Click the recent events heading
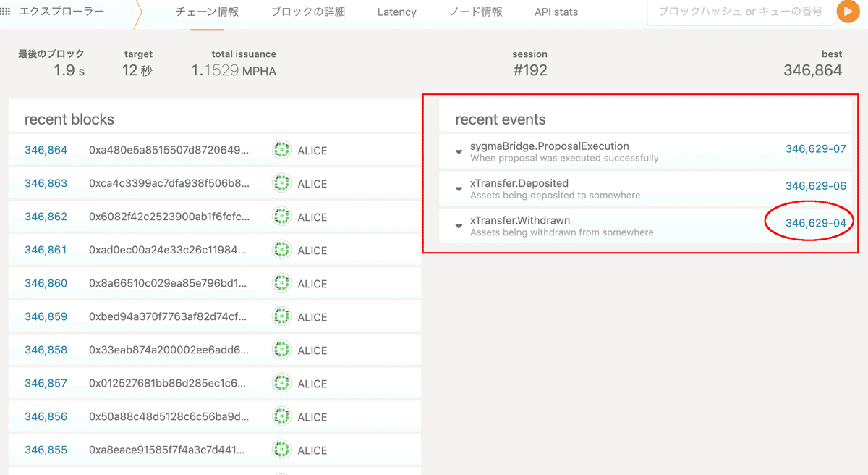 [501, 119]
